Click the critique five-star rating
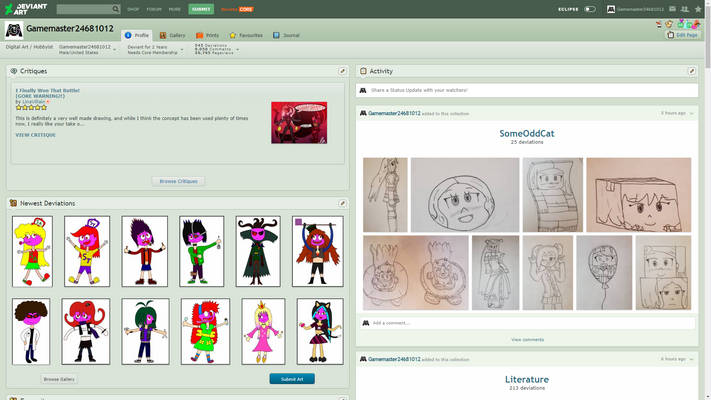The width and height of the screenshot is (711, 400). click(31, 108)
